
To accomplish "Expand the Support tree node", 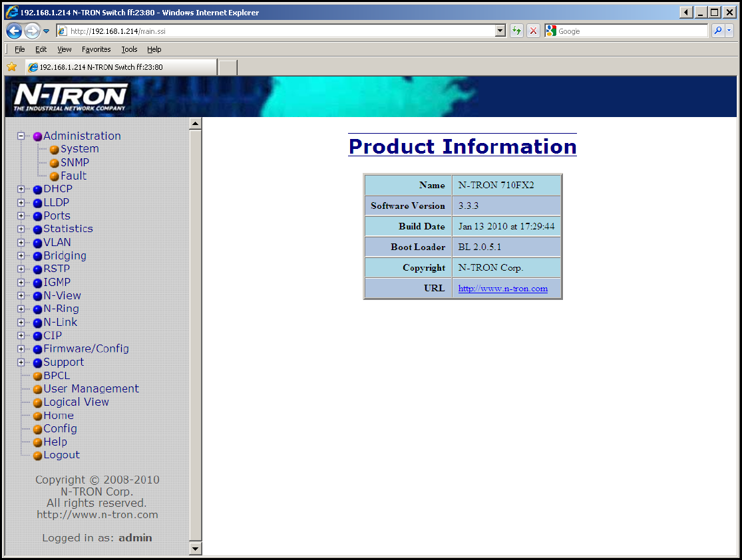I will click(21, 362).
